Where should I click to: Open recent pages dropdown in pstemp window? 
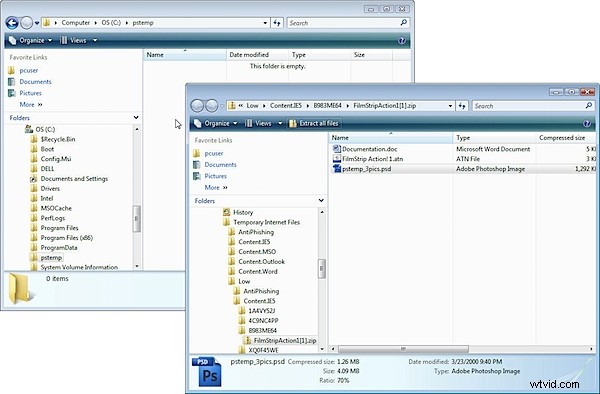coord(37,23)
